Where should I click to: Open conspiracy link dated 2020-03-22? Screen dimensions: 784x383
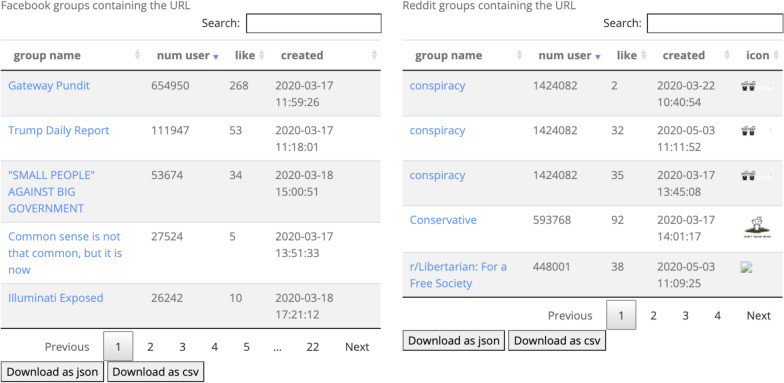[438, 86]
